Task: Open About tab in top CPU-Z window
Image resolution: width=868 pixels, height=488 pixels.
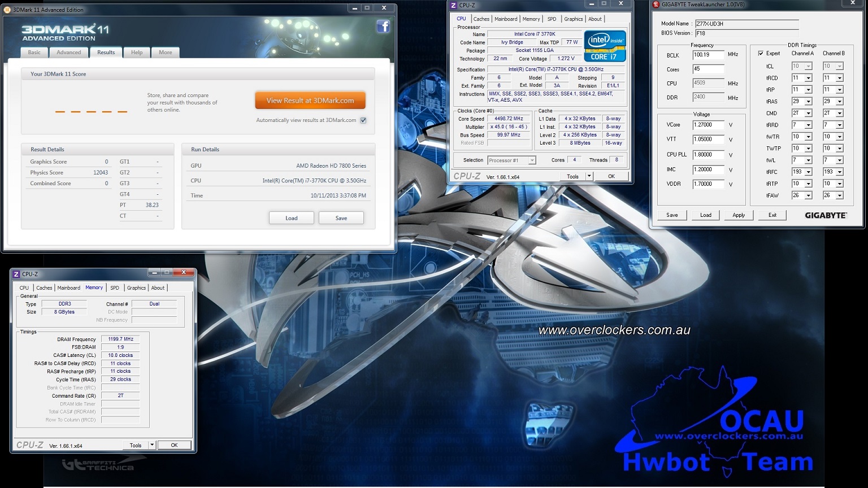Action: 595,19
